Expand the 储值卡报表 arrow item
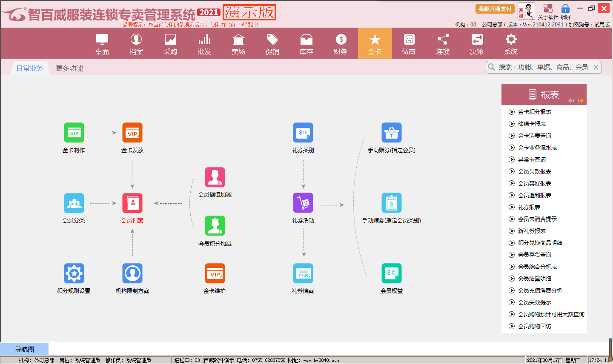The width and height of the screenshot is (613, 364). click(x=512, y=124)
